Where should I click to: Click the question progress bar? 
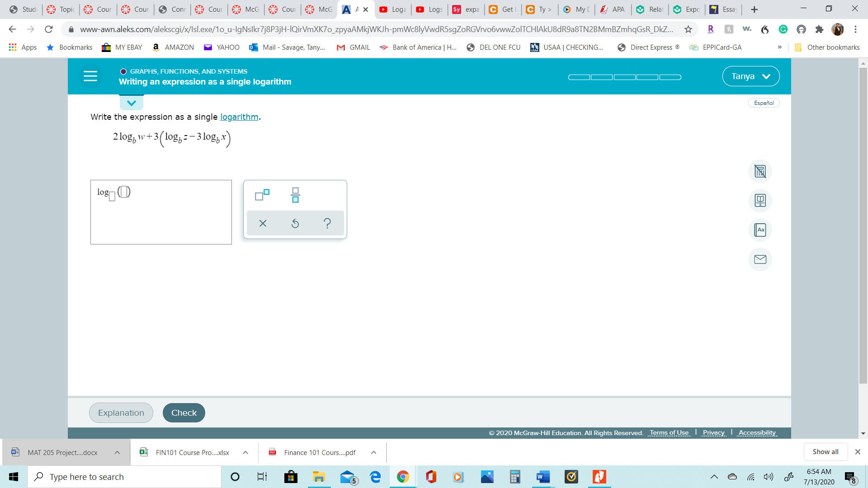(x=624, y=77)
